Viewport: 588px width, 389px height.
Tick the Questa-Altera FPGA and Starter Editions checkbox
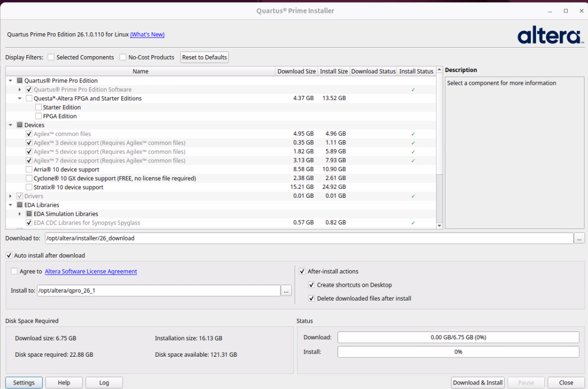29,98
